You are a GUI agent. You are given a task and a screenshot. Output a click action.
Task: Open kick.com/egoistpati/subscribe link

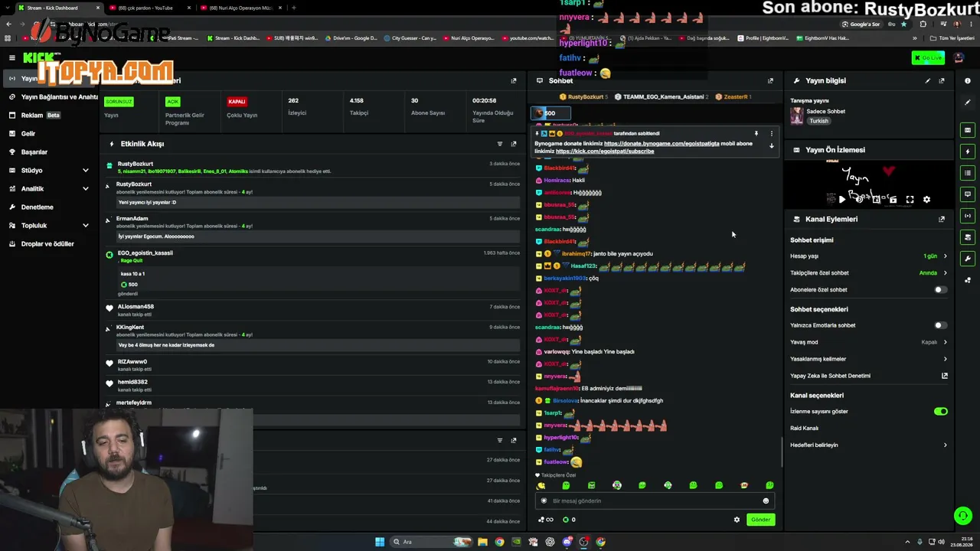[605, 152]
